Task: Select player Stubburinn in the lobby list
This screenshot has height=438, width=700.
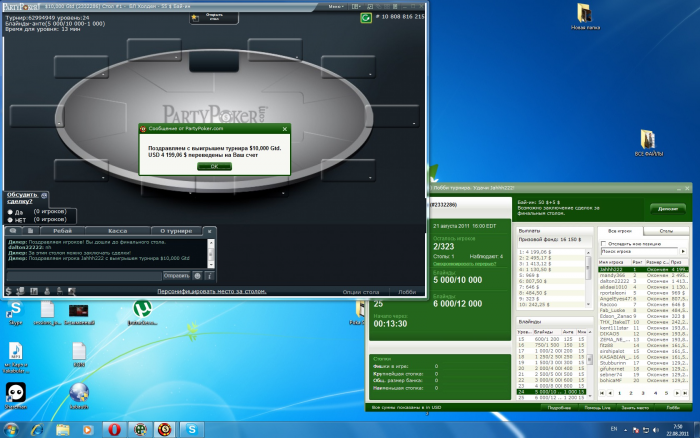Action: pos(643,363)
